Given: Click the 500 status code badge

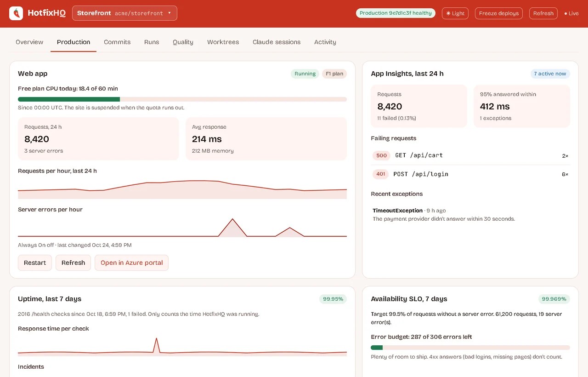Looking at the screenshot, I should click(381, 155).
